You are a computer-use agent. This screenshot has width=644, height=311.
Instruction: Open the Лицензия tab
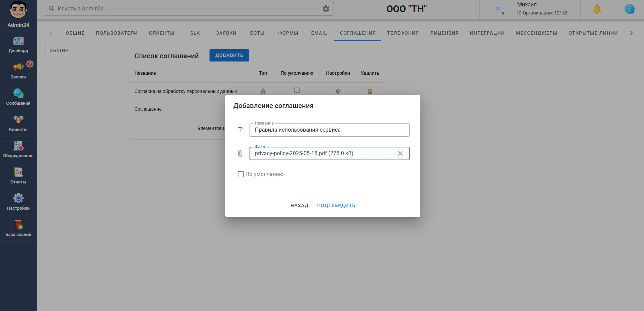pos(444,33)
